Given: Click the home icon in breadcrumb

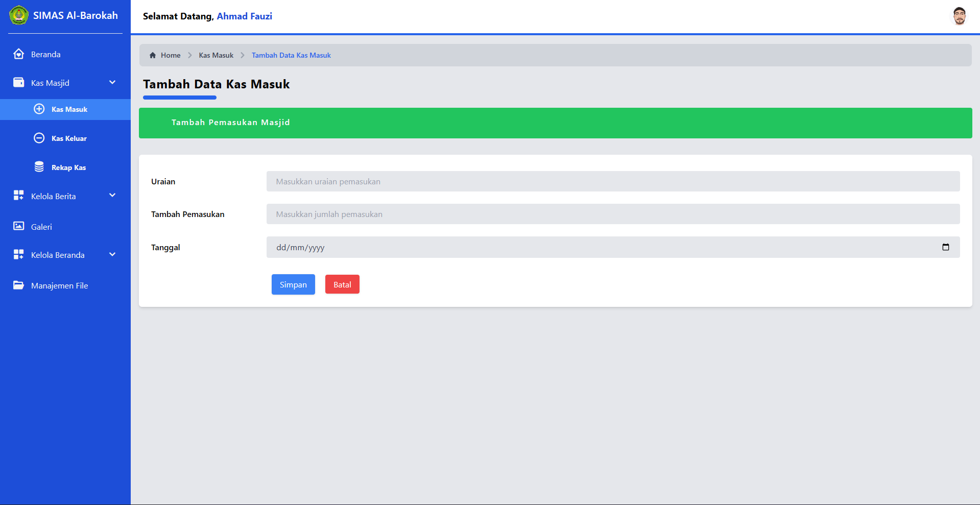Looking at the screenshot, I should (x=153, y=55).
